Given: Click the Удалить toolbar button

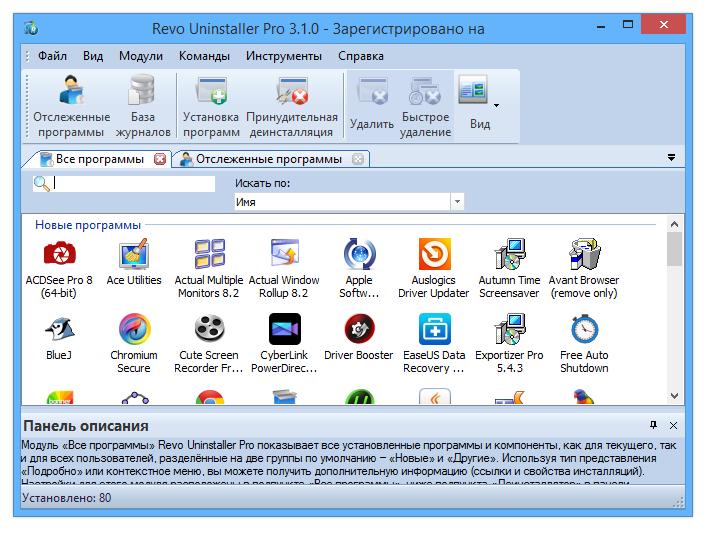Looking at the screenshot, I should pyautogui.click(x=372, y=105).
